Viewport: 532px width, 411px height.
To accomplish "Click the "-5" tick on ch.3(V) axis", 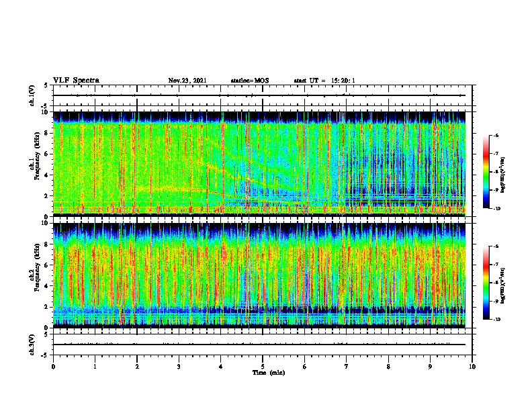I will (x=46, y=355).
